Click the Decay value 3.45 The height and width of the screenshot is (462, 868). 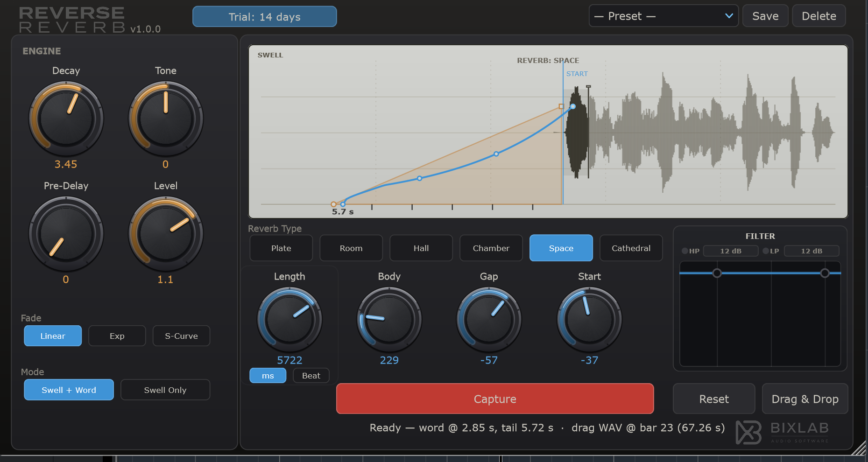point(66,164)
